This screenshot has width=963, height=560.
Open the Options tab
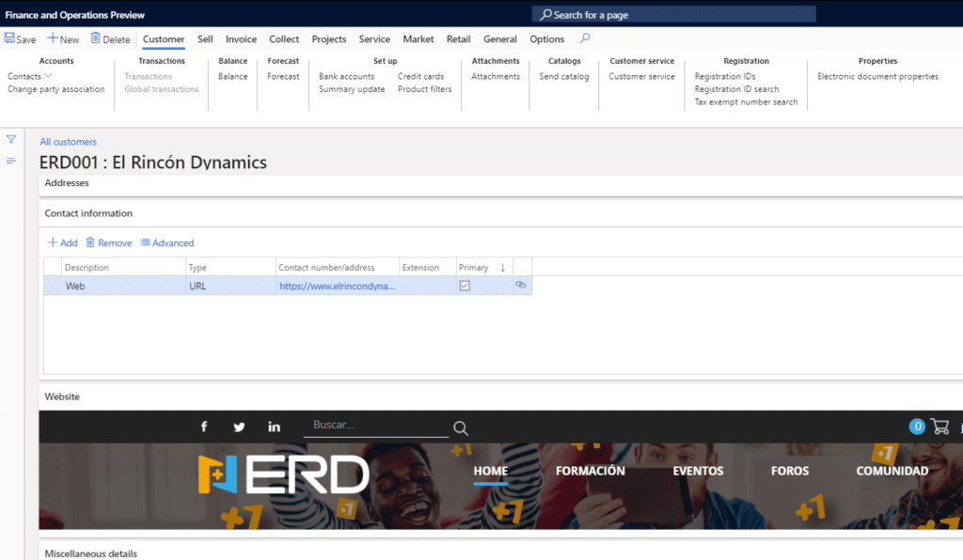click(x=546, y=39)
